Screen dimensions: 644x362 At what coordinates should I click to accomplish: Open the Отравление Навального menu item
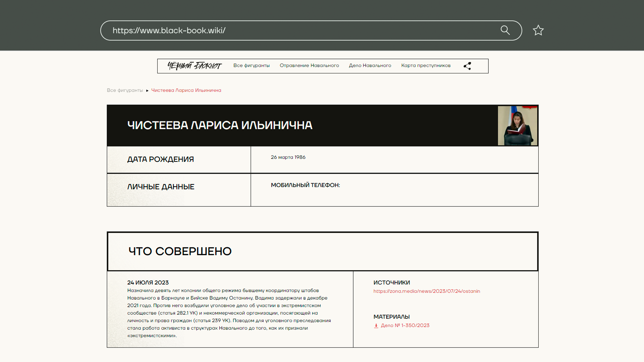click(x=309, y=66)
